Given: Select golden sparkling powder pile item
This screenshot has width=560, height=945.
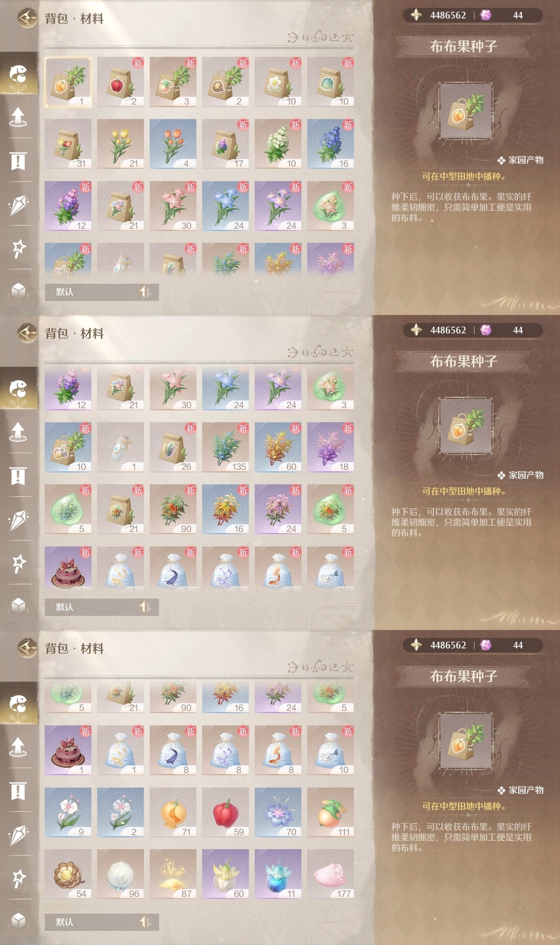Looking at the screenshot, I should click(173, 874).
